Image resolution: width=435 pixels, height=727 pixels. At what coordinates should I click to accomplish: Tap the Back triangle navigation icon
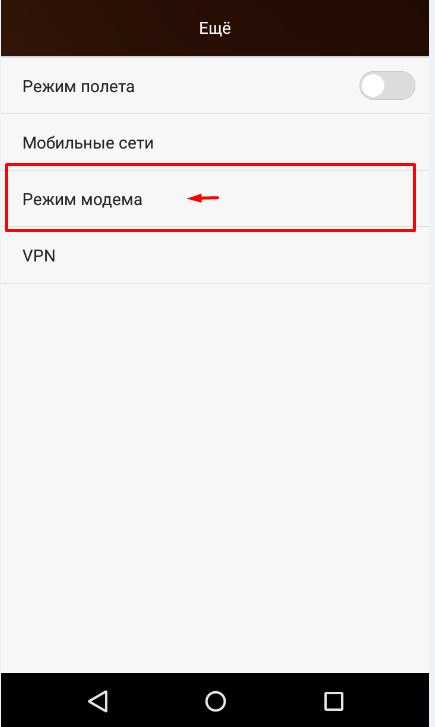click(x=98, y=701)
